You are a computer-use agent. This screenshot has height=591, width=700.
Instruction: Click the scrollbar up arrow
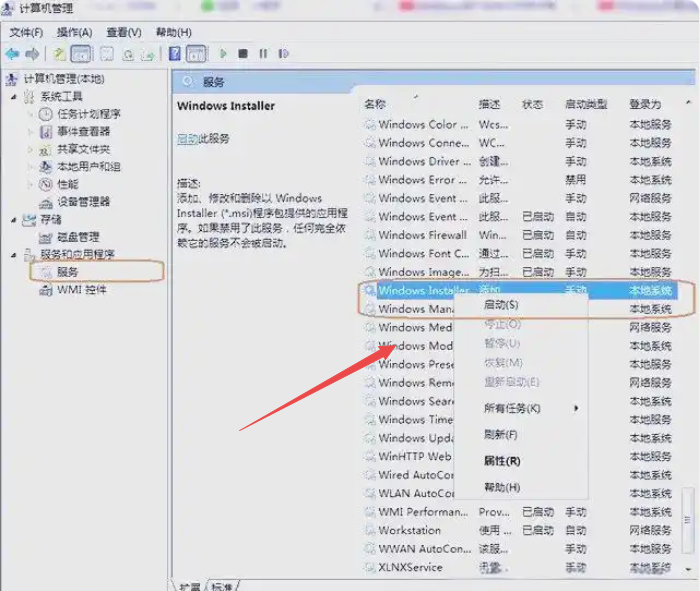point(688,103)
